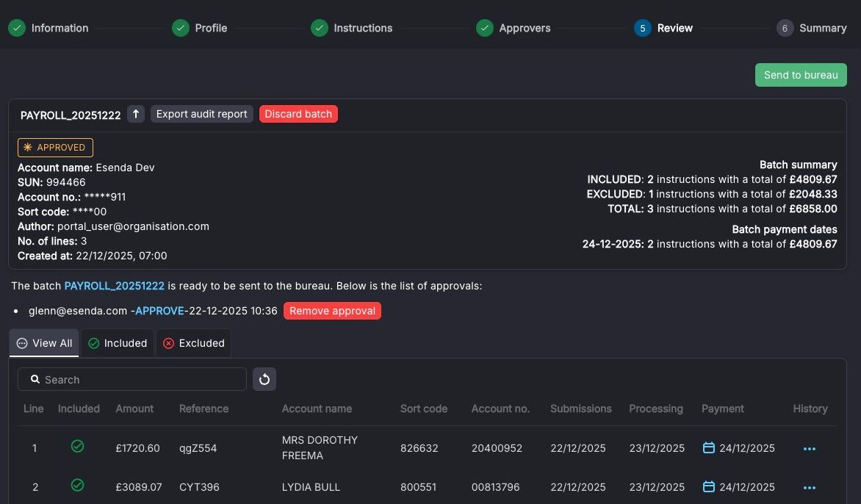861x504 pixels.
Task: Click the Approvers step checkmark icon
Action: coord(485,28)
